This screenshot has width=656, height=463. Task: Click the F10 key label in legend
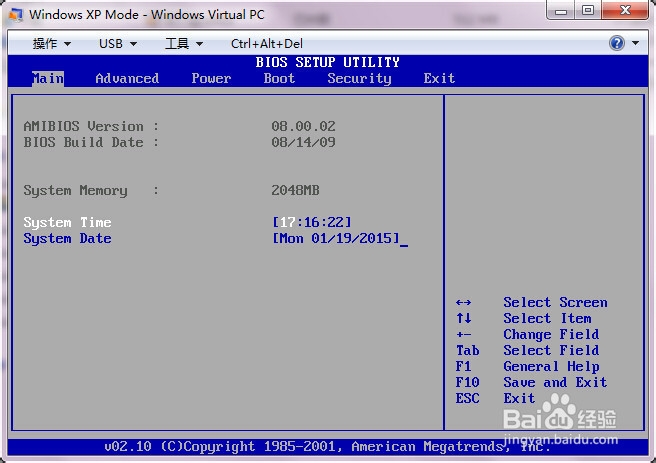click(467, 382)
